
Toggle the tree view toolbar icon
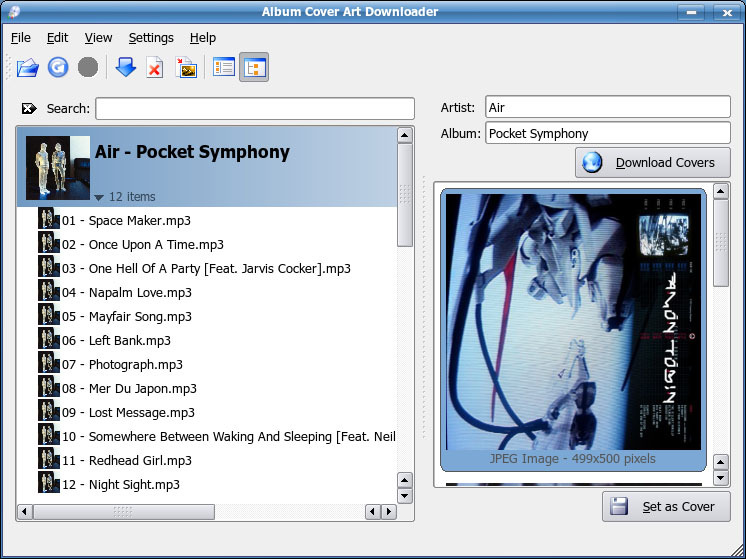(254, 67)
